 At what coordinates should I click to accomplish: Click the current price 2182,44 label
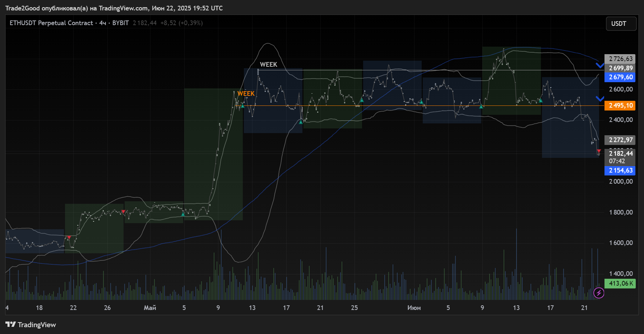click(620, 154)
